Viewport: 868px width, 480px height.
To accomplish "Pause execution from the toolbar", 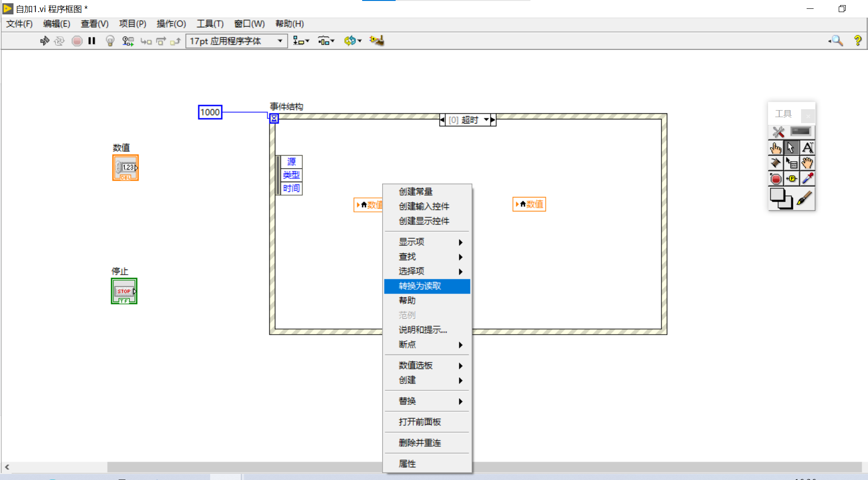I will (91, 41).
